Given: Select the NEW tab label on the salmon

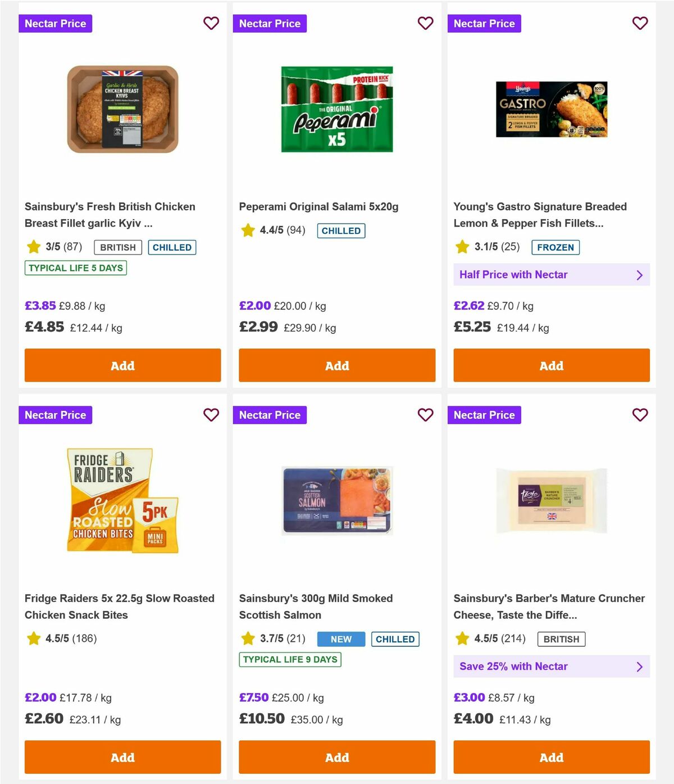Looking at the screenshot, I should click(x=340, y=639).
